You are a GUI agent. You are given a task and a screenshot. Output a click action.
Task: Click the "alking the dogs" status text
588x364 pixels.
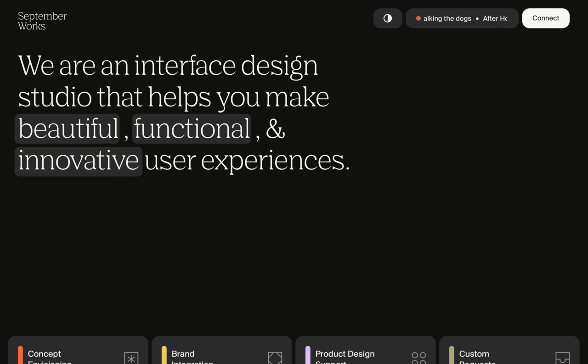(x=447, y=18)
